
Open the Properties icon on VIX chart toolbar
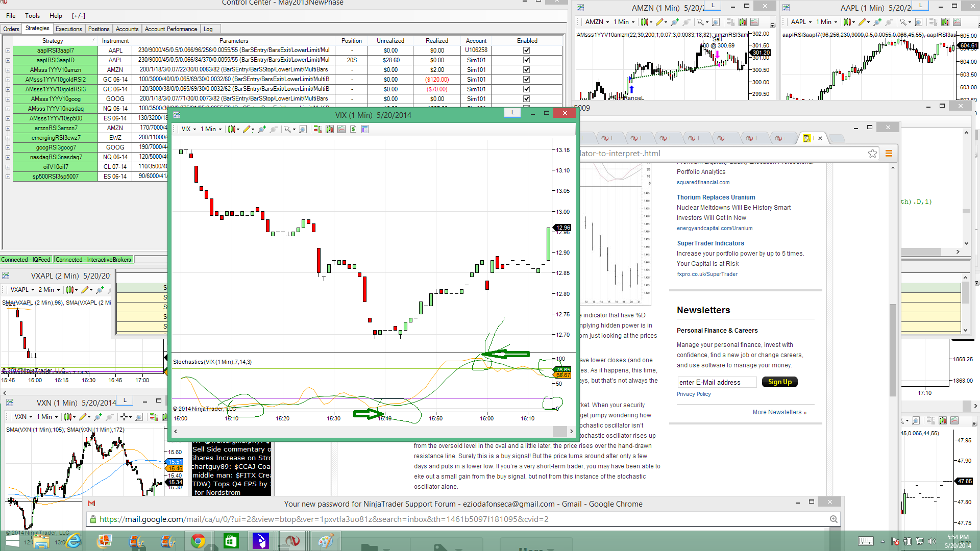tap(365, 129)
